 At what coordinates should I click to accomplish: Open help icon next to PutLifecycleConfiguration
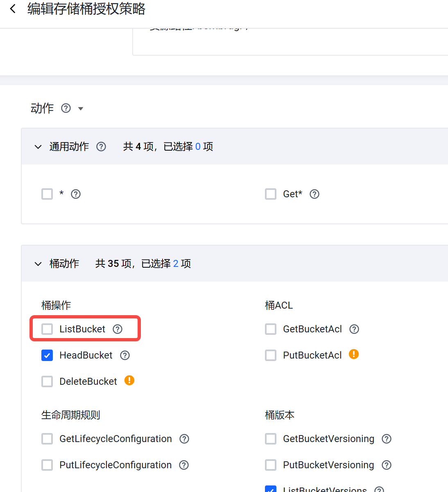[184, 465]
